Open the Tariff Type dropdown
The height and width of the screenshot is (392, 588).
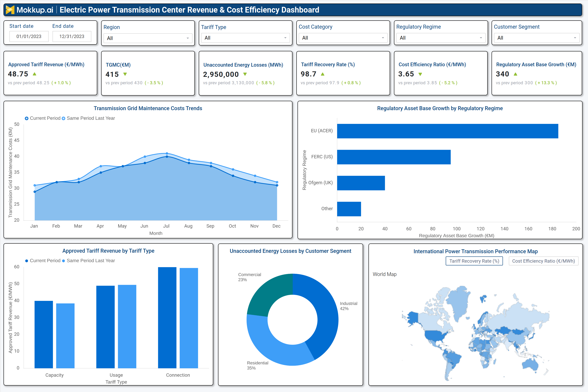[246, 38]
